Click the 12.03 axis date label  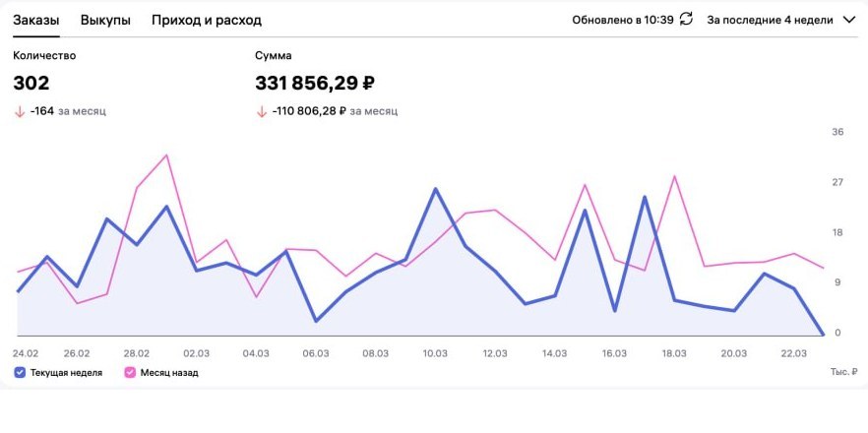[x=495, y=353]
